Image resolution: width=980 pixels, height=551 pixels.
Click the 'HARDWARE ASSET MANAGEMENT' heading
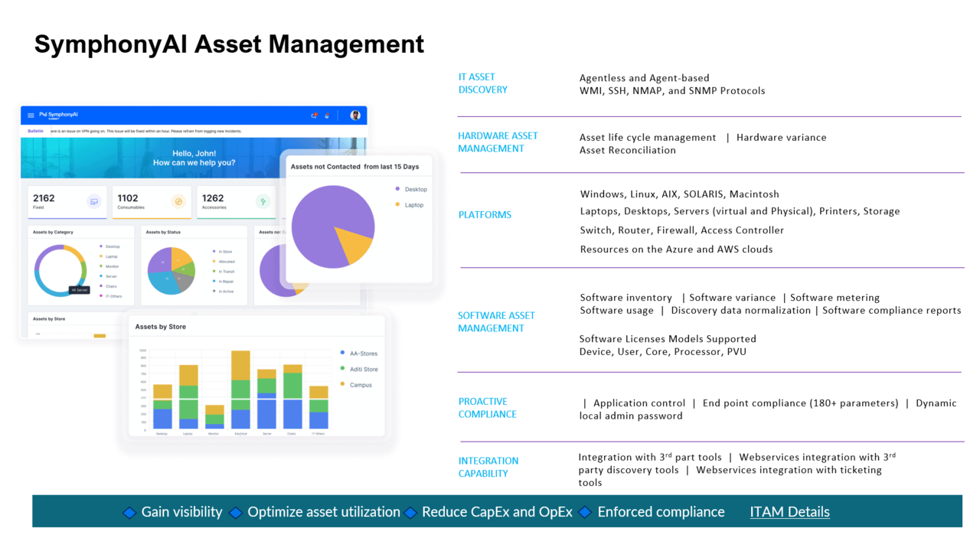coord(498,142)
